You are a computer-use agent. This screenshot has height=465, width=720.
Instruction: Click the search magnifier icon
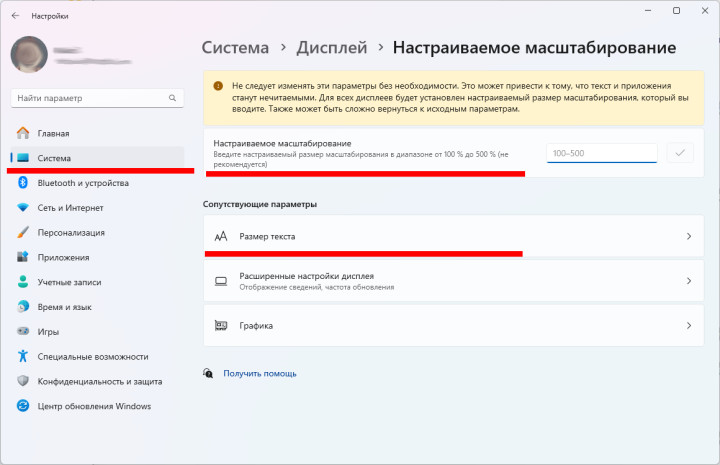pos(172,99)
